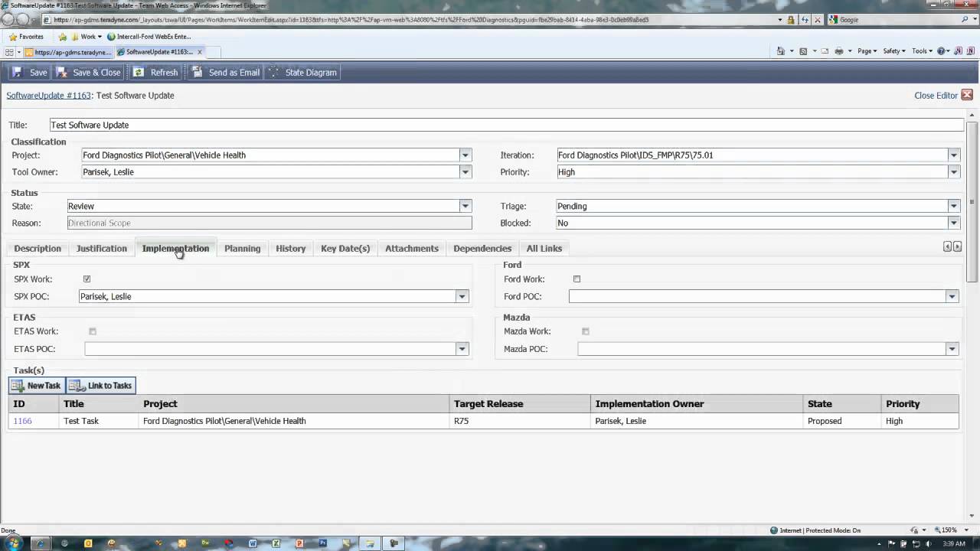The image size is (980, 551).
Task: Switch to the Key Date(s) tab
Action: 345,248
